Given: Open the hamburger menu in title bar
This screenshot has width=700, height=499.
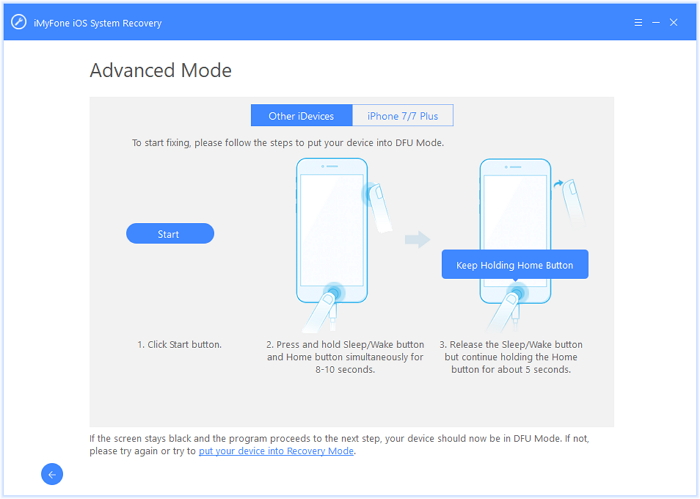Looking at the screenshot, I should [x=638, y=22].
